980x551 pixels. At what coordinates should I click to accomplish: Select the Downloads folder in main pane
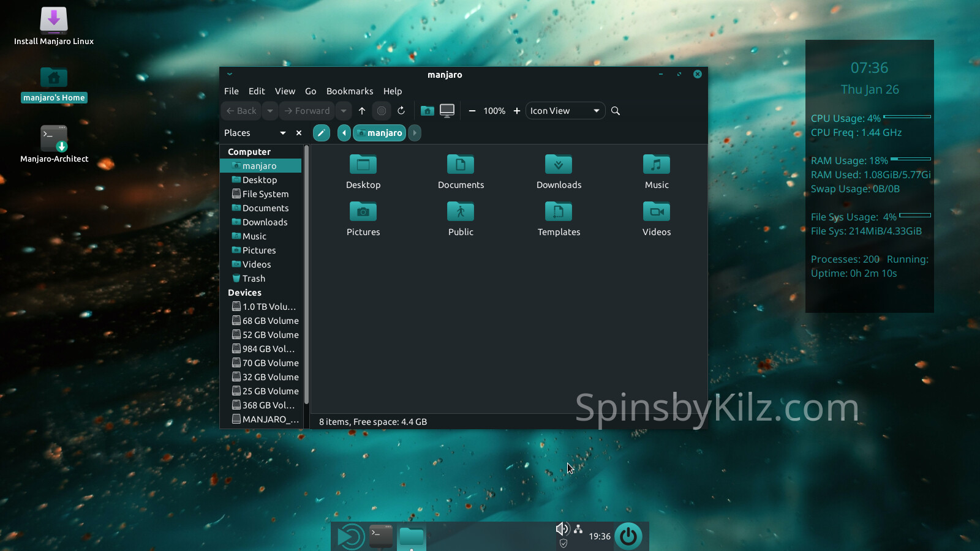click(x=559, y=171)
